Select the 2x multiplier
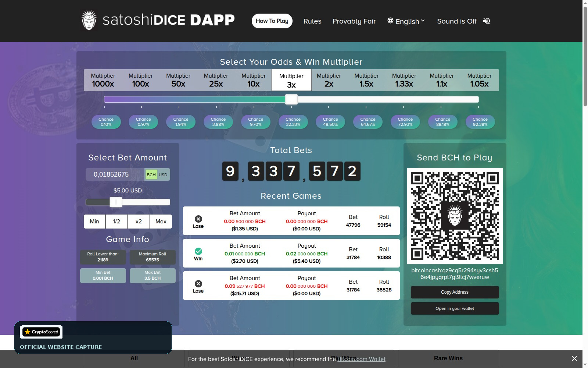This screenshot has height=368, width=588. (329, 80)
